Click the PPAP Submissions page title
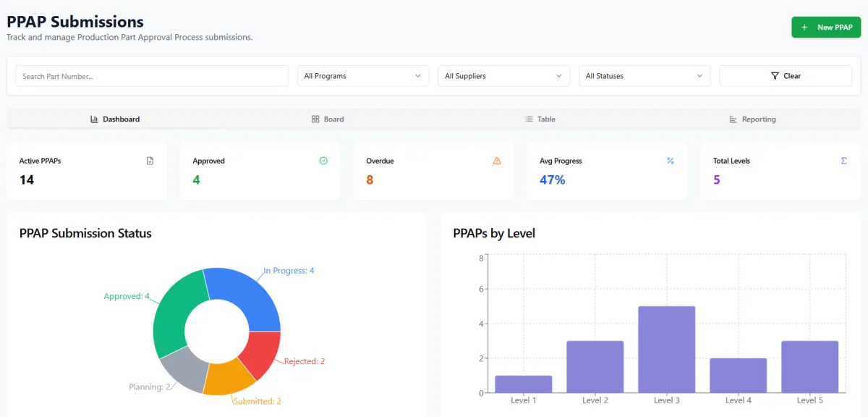The width and height of the screenshot is (868, 417). click(75, 22)
